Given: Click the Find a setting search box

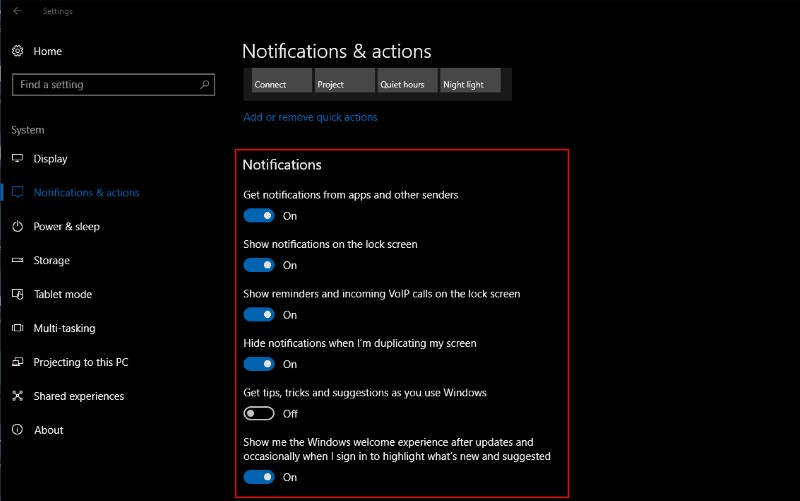Looking at the screenshot, I should [113, 85].
